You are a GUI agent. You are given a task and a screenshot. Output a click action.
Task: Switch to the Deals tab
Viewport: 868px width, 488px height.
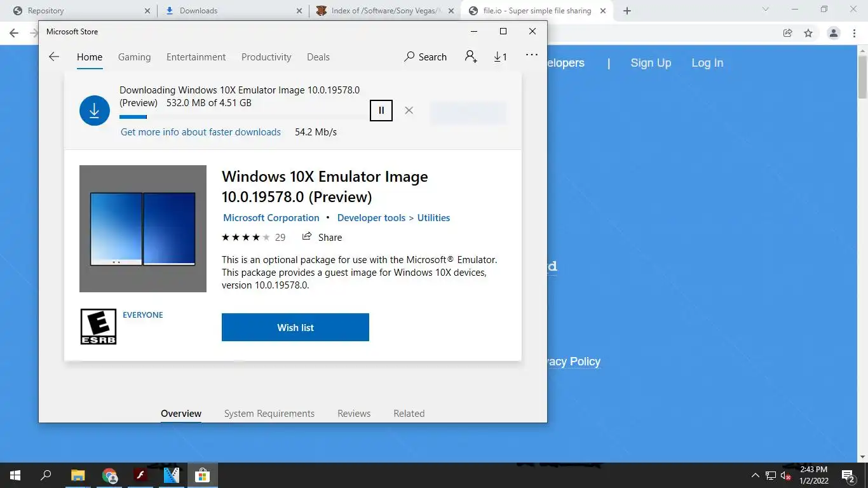coord(318,57)
